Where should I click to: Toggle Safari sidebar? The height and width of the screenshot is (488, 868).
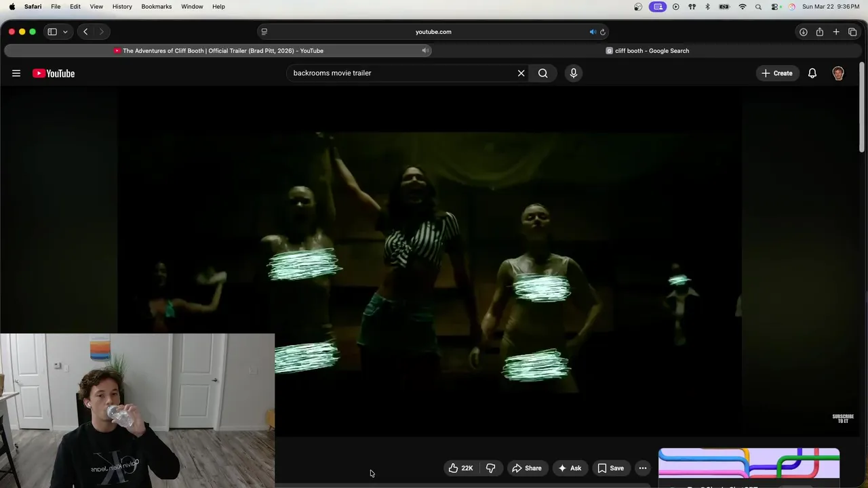coord(52,32)
